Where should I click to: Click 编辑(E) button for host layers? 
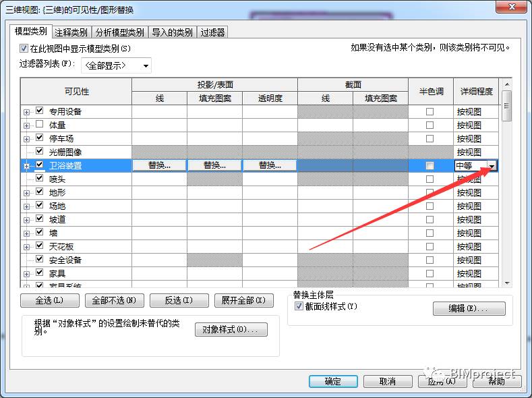click(x=469, y=308)
